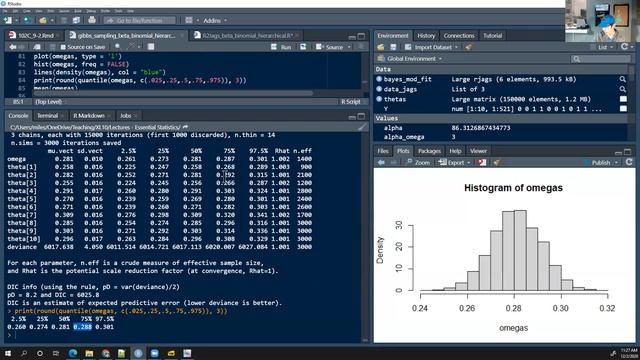Go back to the previous source location
This screenshot has height=360, width=640.
12,47
